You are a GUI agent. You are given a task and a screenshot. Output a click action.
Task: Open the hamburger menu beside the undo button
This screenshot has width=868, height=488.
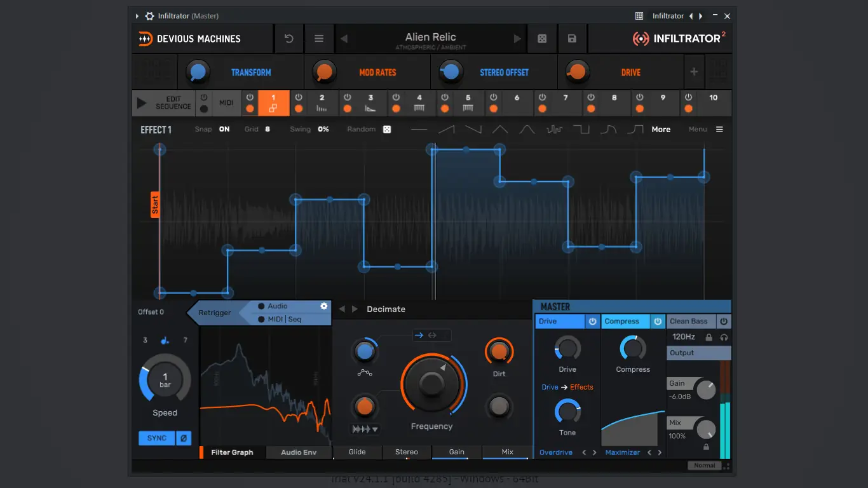pyautogui.click(x=319, y=39)
